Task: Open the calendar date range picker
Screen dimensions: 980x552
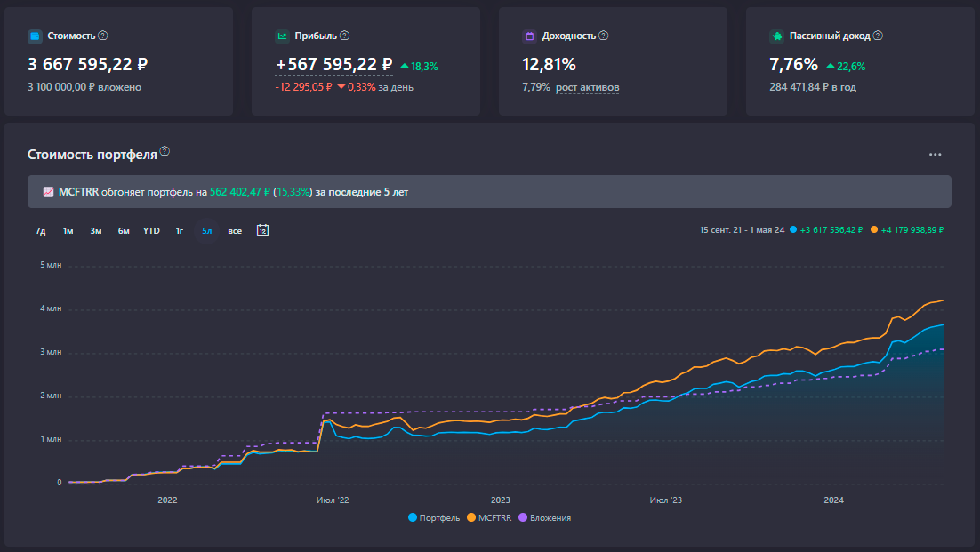Action: [x=262, y=230]
